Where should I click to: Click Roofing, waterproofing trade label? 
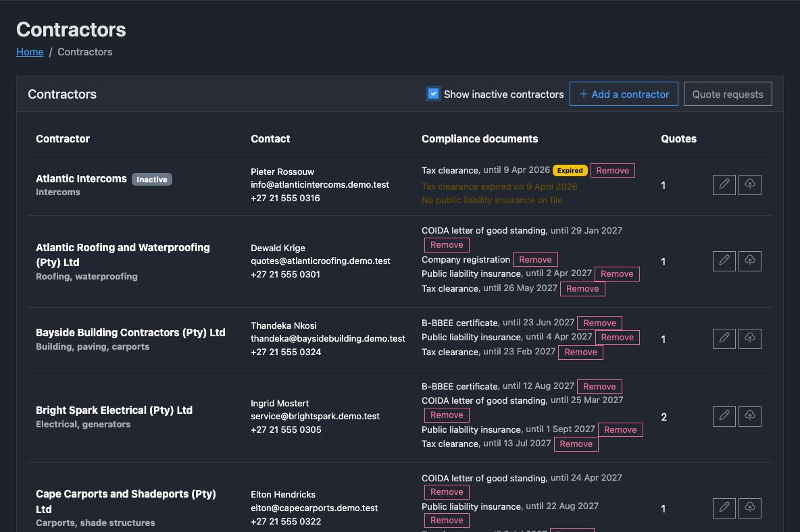(x=86, y=276)
